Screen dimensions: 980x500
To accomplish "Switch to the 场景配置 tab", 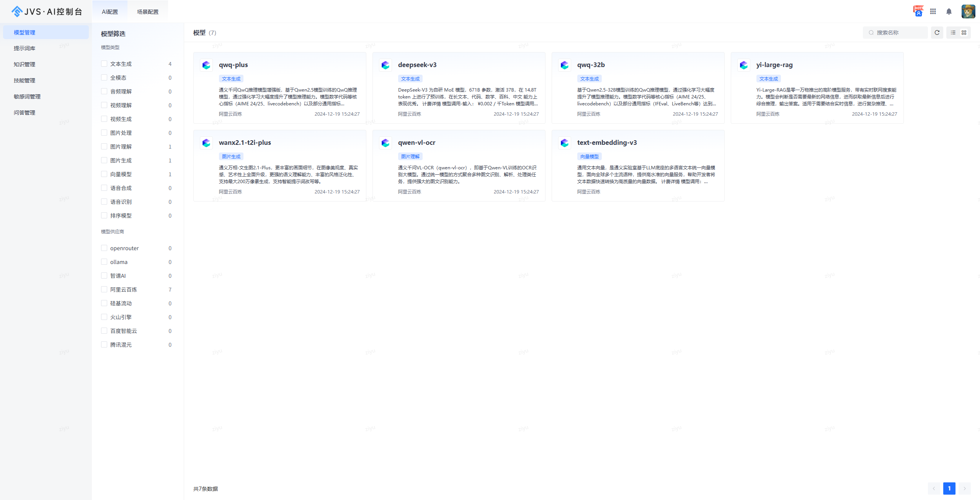I will click(x=147, y=12).
